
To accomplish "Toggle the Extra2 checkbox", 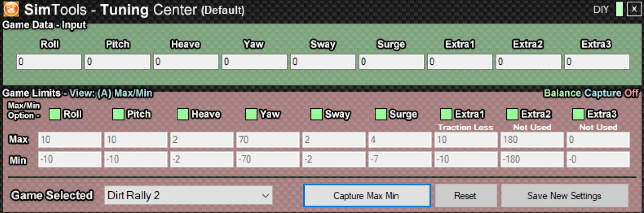I will pyautogui.click(x=512, y=114).
